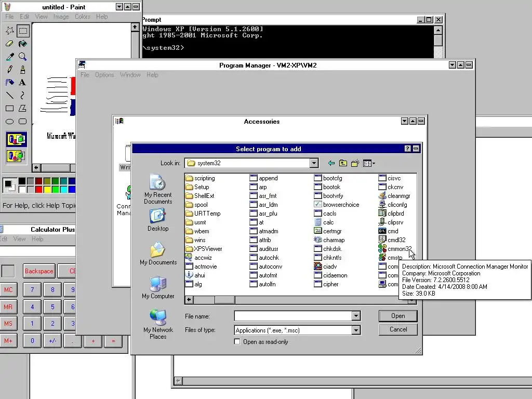Create a new folder in dialog
Viewport: 532px width, 399px height.
click(355, 164)
